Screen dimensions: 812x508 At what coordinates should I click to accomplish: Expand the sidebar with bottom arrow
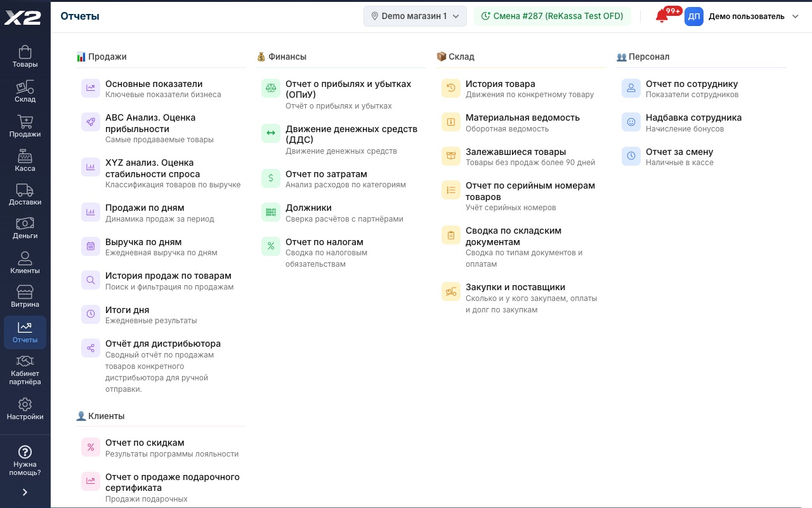click(x=25, y=492)
